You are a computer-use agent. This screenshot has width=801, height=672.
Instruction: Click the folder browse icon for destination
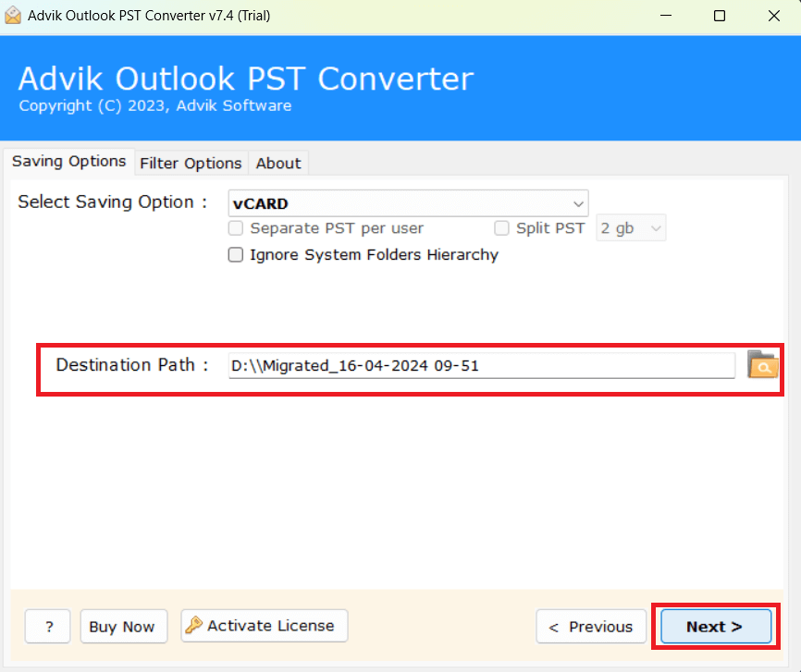pos(763,364)
